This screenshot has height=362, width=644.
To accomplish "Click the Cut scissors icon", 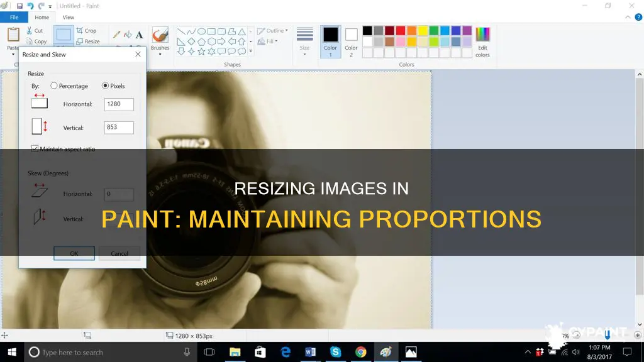I will pos(29,30).
